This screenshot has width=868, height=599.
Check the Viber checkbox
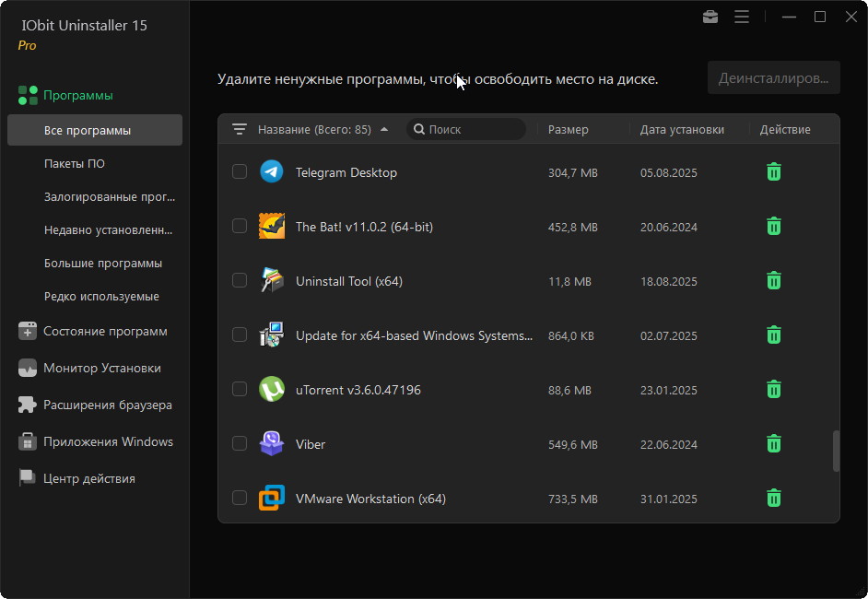coord(240,443)
